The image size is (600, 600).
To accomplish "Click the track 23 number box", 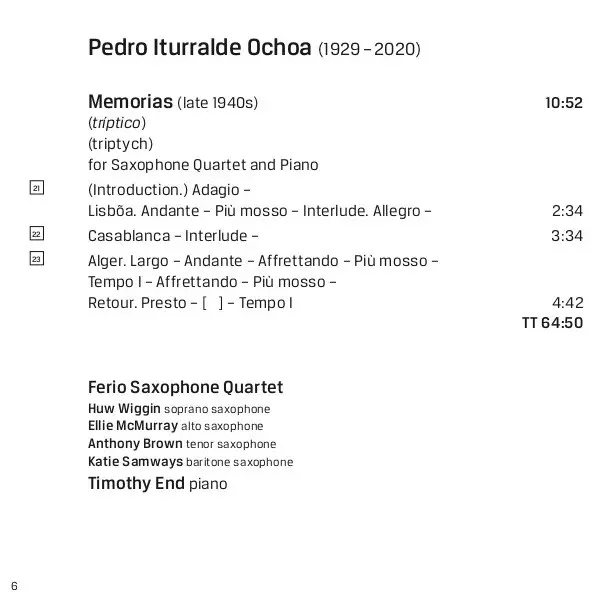I will point(36,259).
